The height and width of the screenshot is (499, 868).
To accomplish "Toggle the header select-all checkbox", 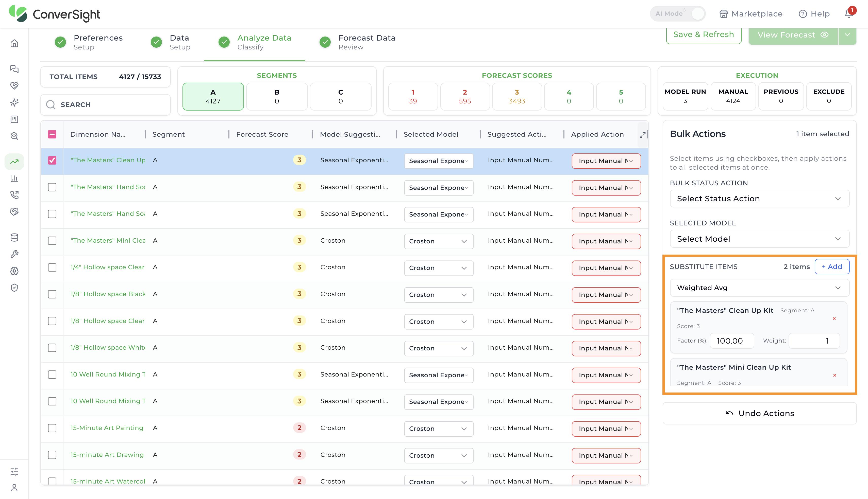I will point(52,134).
